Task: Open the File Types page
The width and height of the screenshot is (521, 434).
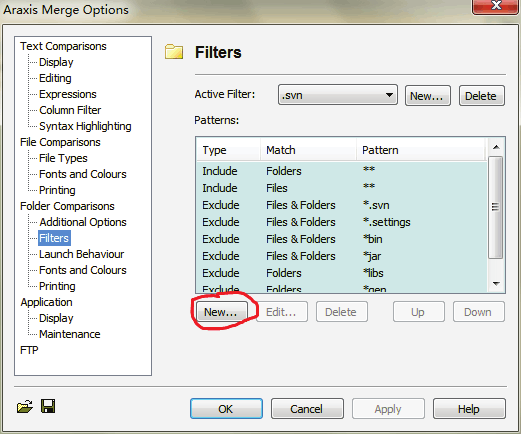Action: point(63,158)
